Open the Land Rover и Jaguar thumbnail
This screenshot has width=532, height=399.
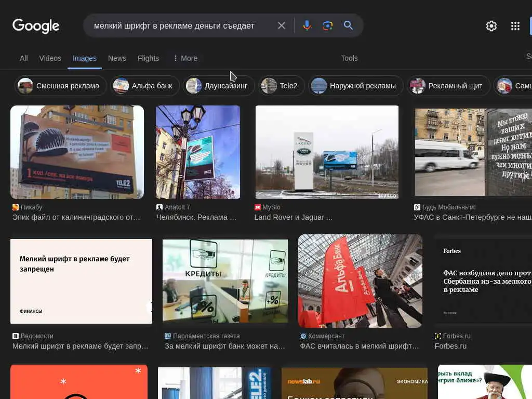327,152
